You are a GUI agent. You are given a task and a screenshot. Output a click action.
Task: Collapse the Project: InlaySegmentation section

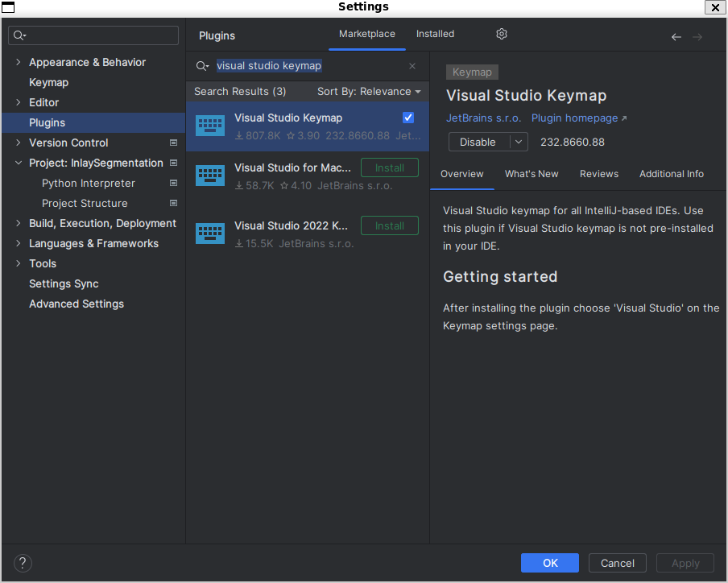click(18, 163)
